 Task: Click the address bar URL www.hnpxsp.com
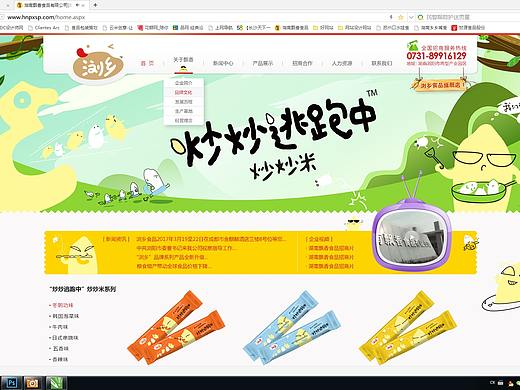46,17
